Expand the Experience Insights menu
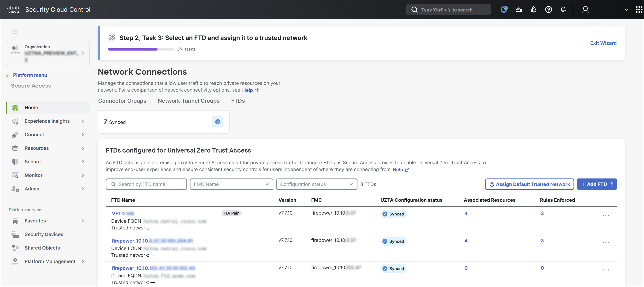644x287 pixels. (83, 121)
